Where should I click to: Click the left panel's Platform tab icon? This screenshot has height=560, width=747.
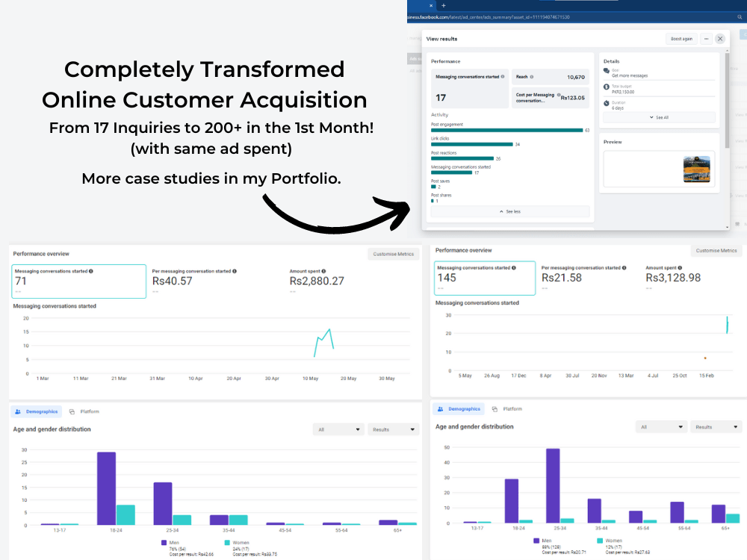pyautogui.click(x=72, y=412)
